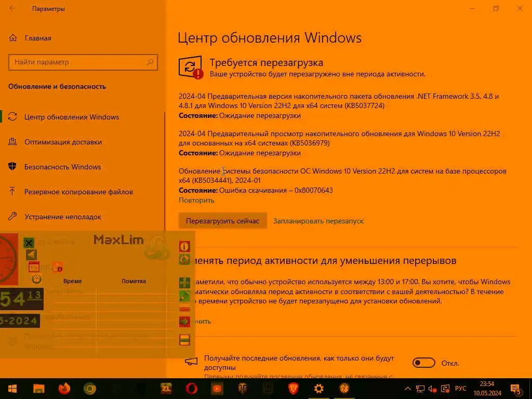Viewport: 532px width, 399px height.
Task: Click the MaxLim round alarm icon
Action: pos(37,279)
